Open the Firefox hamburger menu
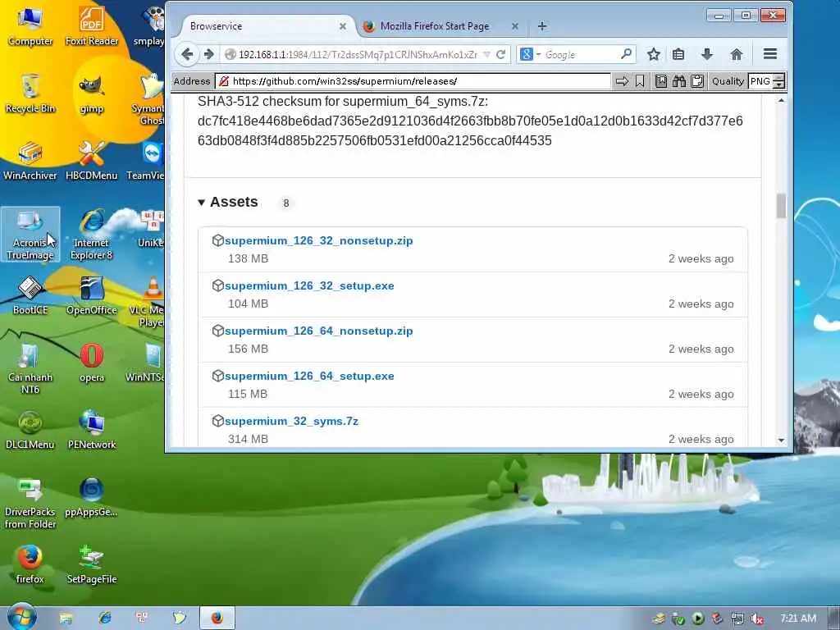The height and width of the screenshot is (630, 840). click(769, 54)
